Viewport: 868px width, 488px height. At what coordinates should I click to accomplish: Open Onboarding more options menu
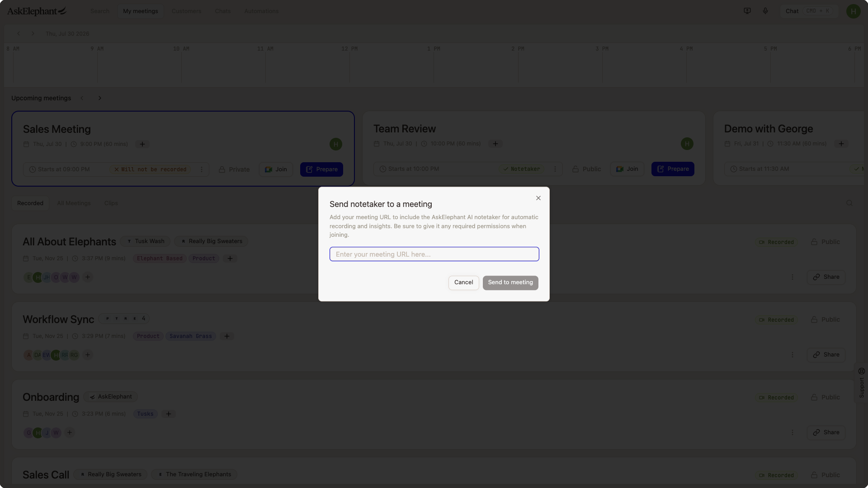793,432
